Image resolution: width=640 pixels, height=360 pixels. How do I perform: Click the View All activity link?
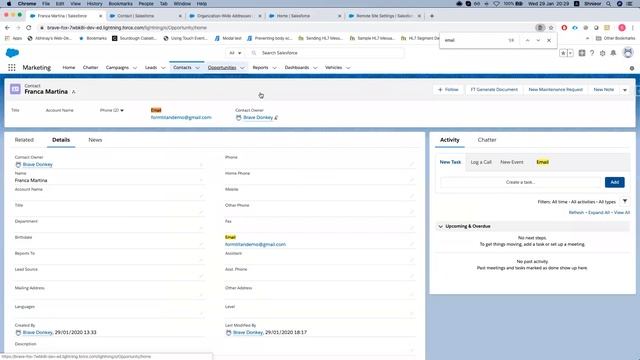(622, 213)
